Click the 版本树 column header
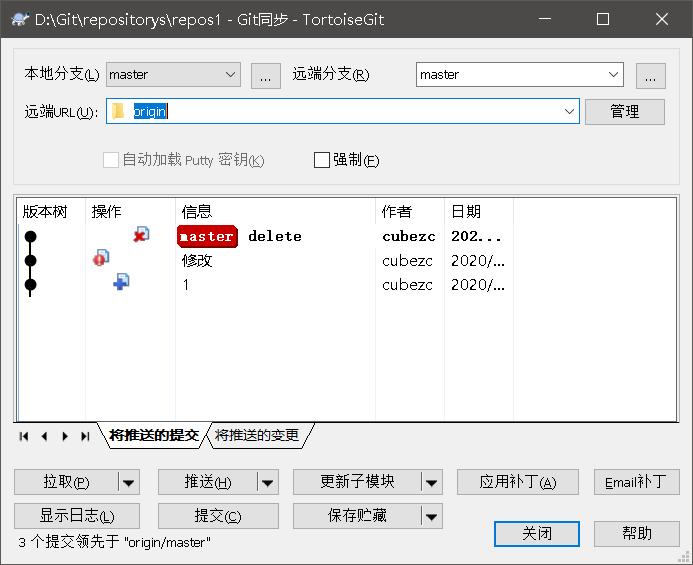693x565 pixels. pyautogui.click(x=51, y=211)
